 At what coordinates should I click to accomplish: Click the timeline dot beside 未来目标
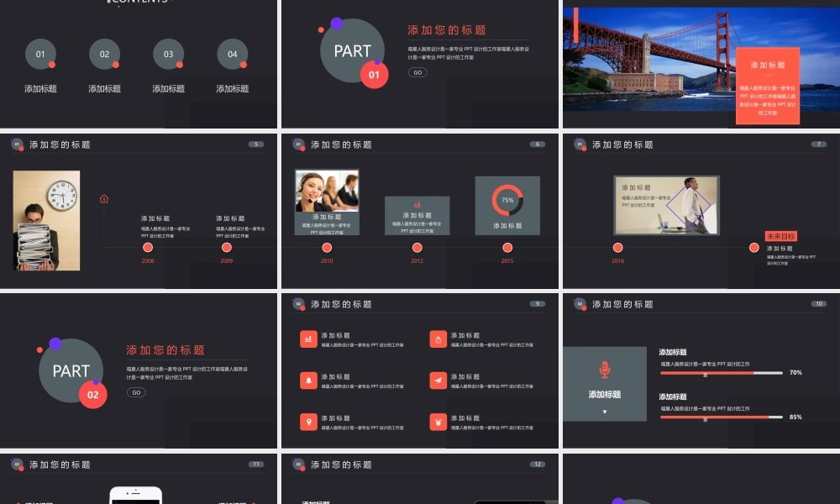click(x=753, y=248)
